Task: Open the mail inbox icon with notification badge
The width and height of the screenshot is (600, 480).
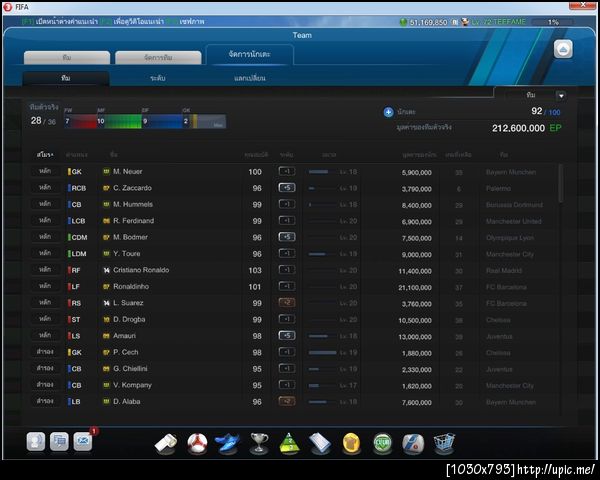Action: pos(83,442)
